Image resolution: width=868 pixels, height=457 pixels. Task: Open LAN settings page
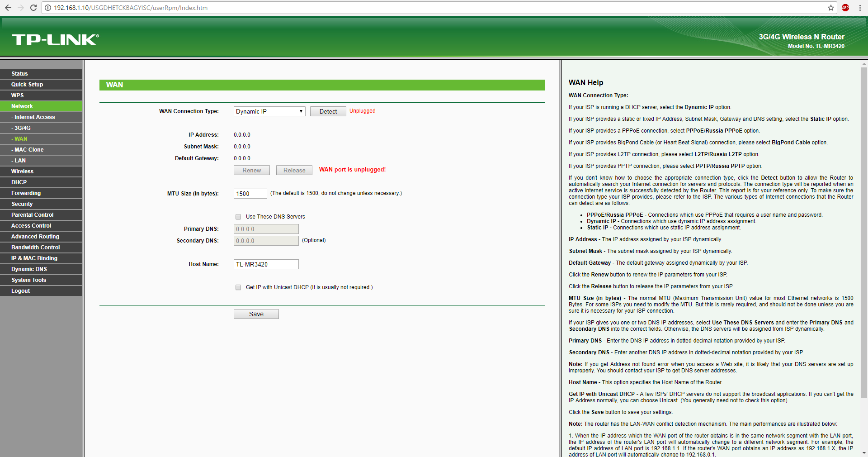coord(41,161)
